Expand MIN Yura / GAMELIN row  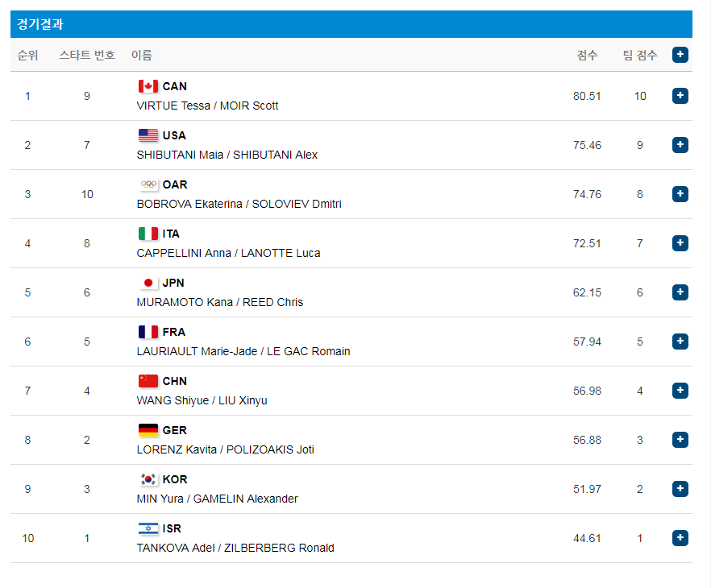(x=680, y=489)
